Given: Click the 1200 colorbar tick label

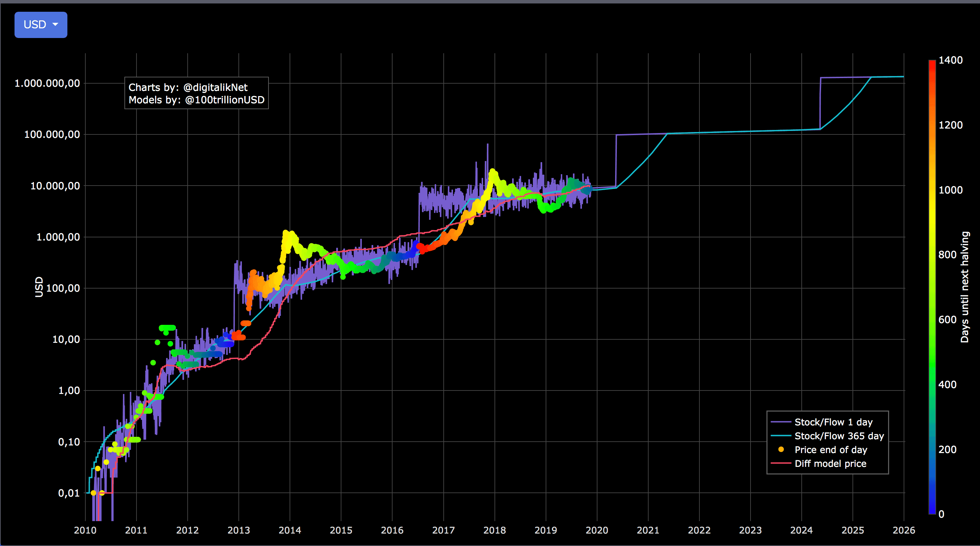Looking at the screenshot, I should [950, 125].
